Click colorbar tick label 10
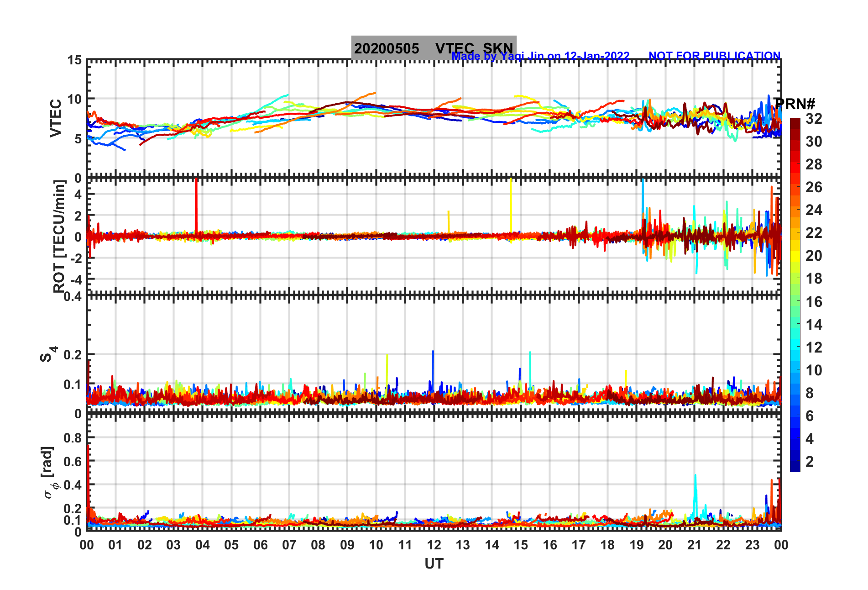 (x=814, y=370)
